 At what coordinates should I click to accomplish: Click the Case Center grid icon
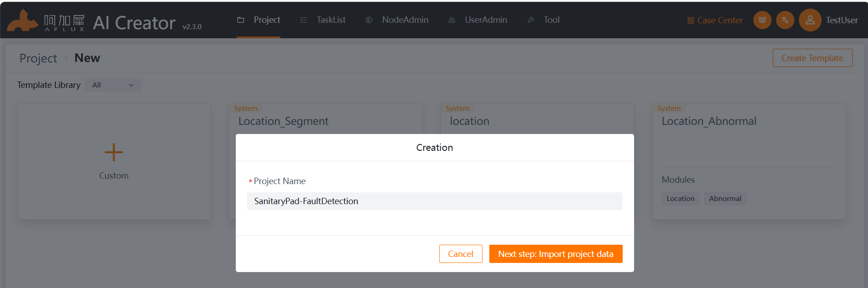pyautogui.click(x=691, y=21)
